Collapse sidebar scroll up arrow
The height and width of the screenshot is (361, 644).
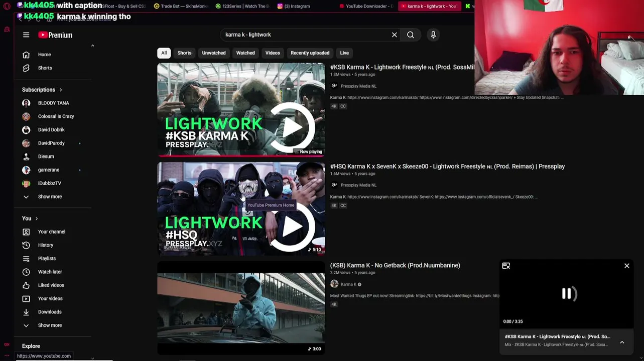92,46
